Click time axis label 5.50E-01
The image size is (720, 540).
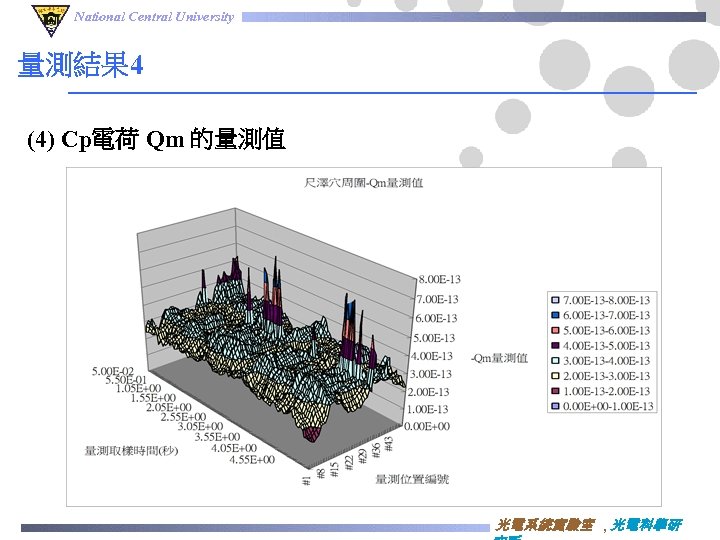[126, 380]
